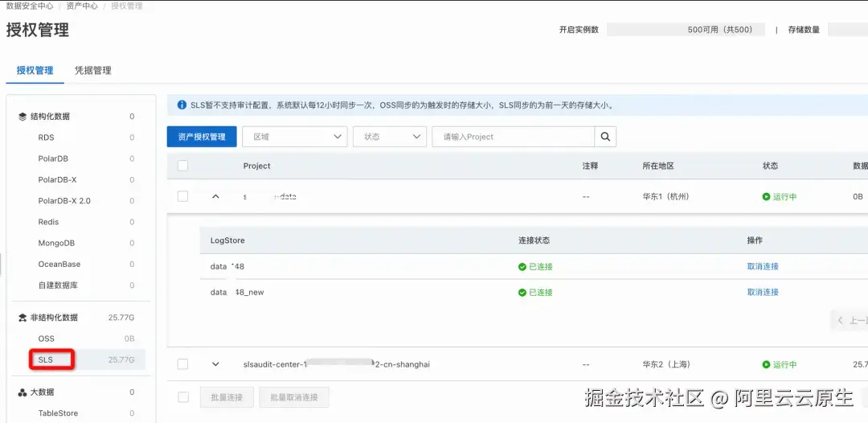Click the info icon in the SLS notice
Image resolution: width=868 pixels, height=423 pixels.
pos(182,105)
